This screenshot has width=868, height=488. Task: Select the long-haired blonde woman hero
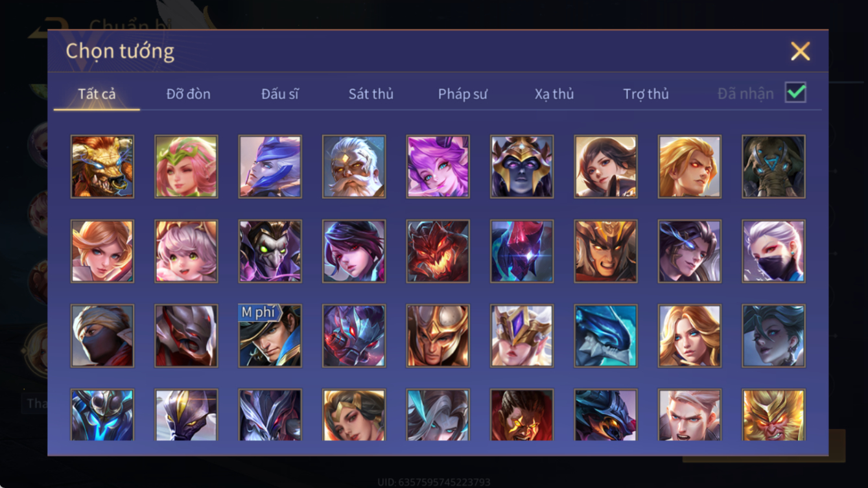690,336
